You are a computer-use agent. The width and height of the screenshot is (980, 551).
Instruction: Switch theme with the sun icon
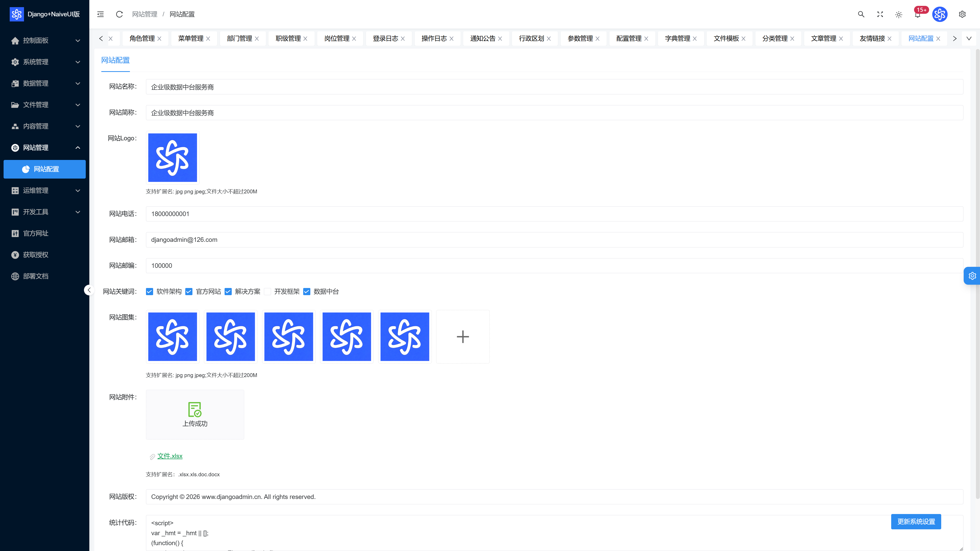899,15
